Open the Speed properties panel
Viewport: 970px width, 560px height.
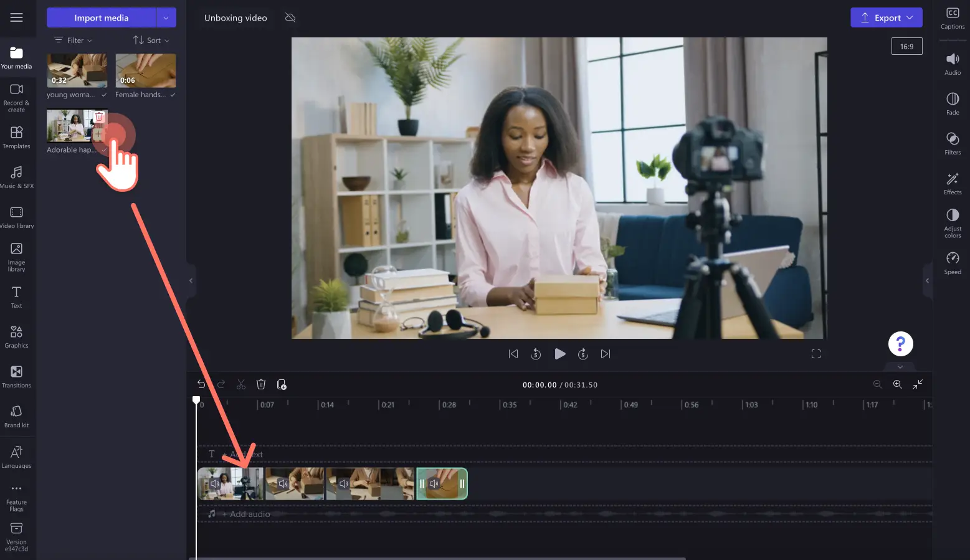click(x=953, y=263)
